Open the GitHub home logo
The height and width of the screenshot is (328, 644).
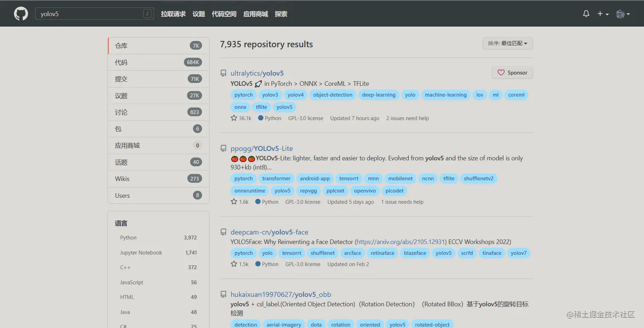21,14
